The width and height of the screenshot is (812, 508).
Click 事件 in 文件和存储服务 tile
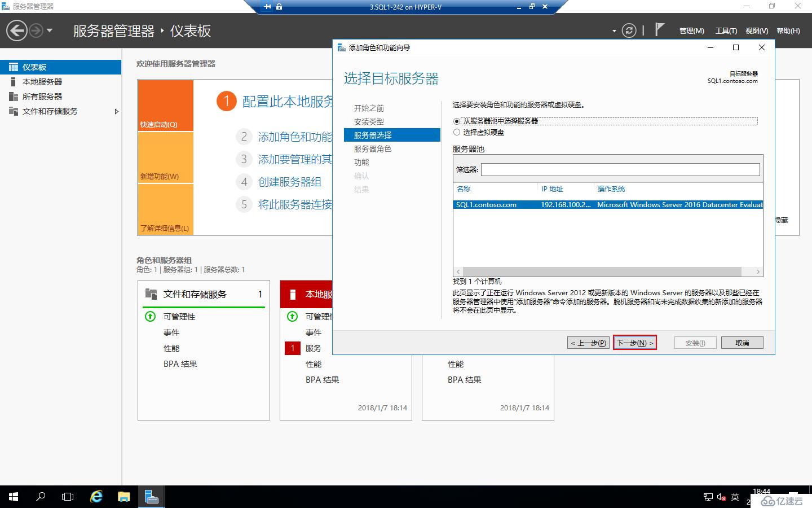point(171,332)
